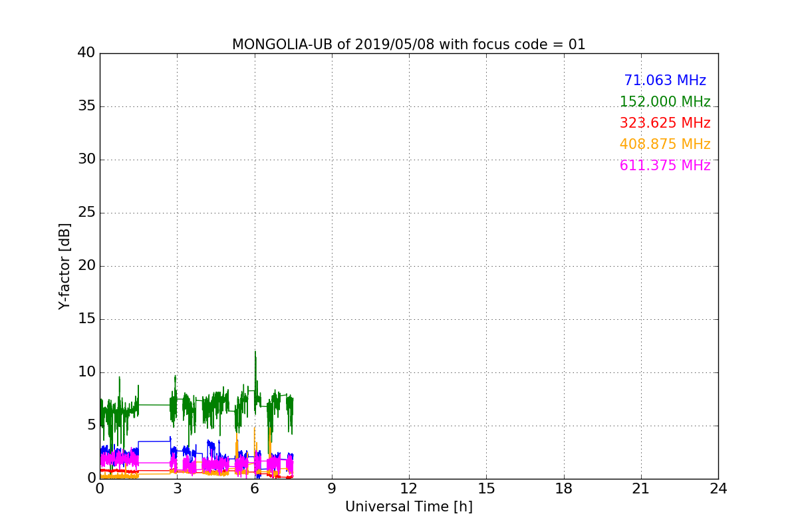Click the green 152 MHz peak near 6 h

(255, 352)
